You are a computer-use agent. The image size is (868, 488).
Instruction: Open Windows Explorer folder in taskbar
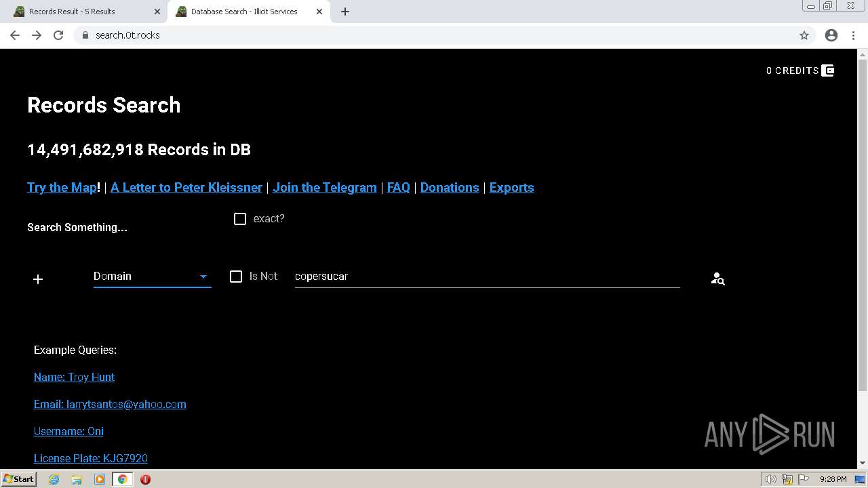(x=77, y=479)
